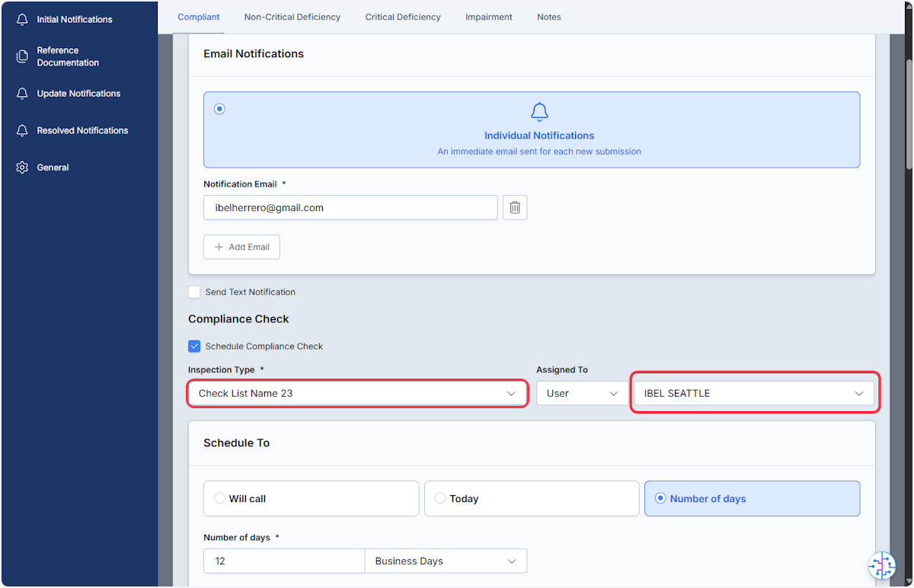Switch to the Impairment tab
The height and width of the screenshot is (588, 914).
click(x=489, y=17)
